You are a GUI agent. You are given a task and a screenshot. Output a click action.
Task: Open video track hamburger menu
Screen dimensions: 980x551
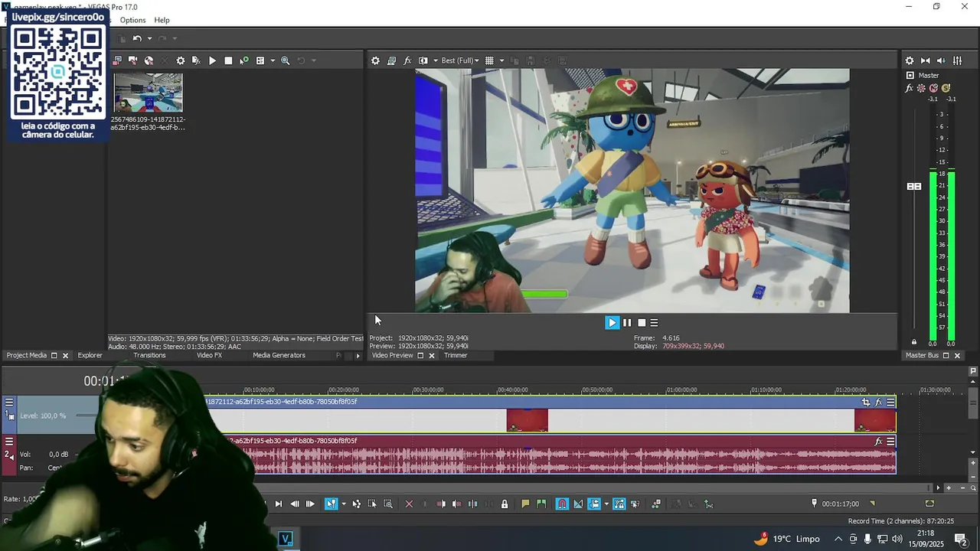click(9, 402)
